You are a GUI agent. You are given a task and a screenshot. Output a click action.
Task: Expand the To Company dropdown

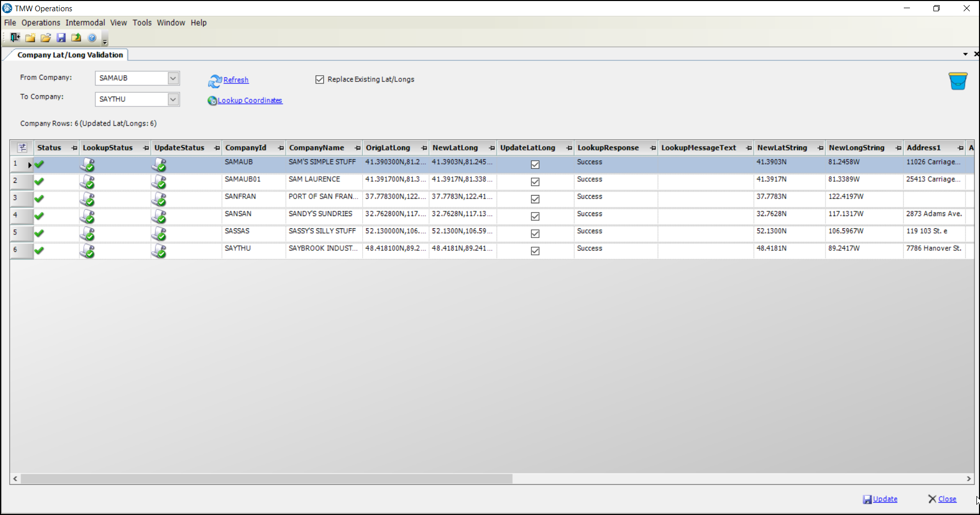pos(173,99)
